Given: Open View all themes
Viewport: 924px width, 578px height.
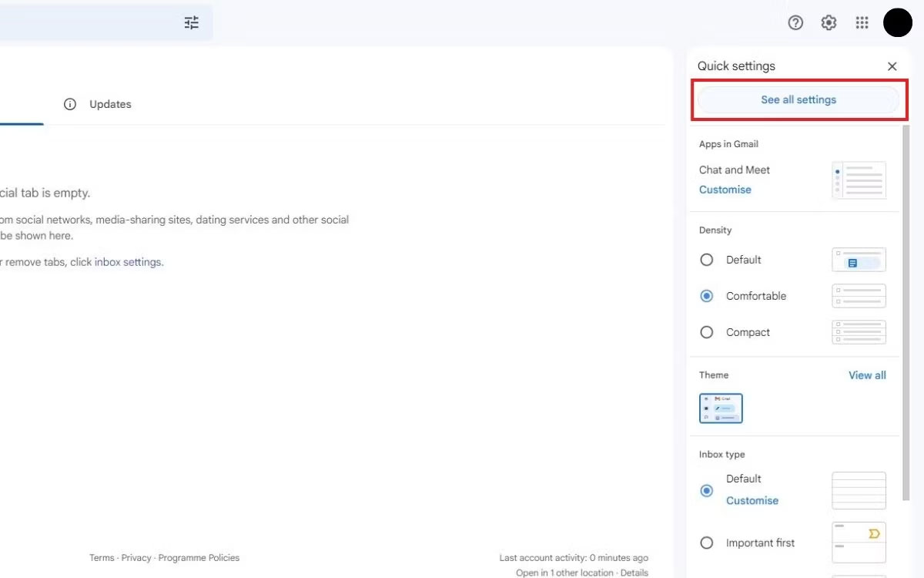Looking at the screenshot, I should coord(867,375).
